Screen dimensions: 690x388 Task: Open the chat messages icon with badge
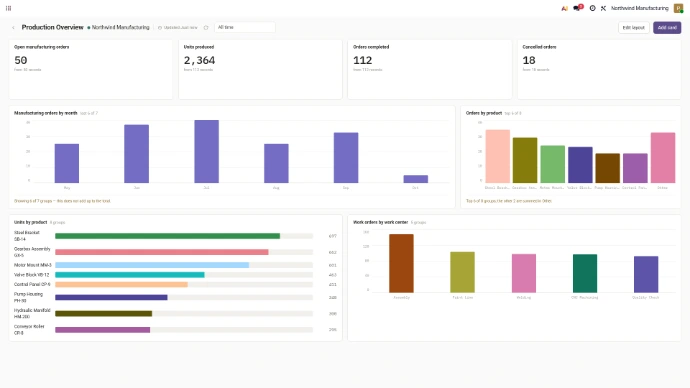point(577,8)
